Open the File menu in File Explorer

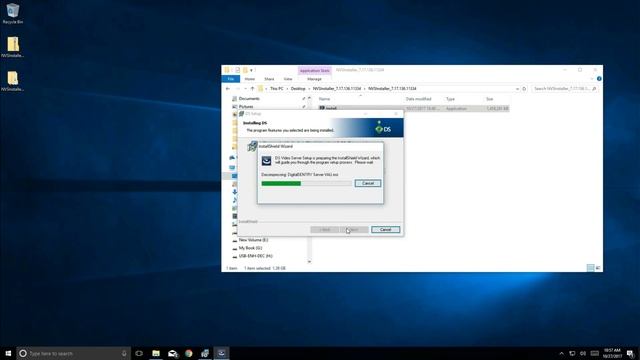point(231,79)
